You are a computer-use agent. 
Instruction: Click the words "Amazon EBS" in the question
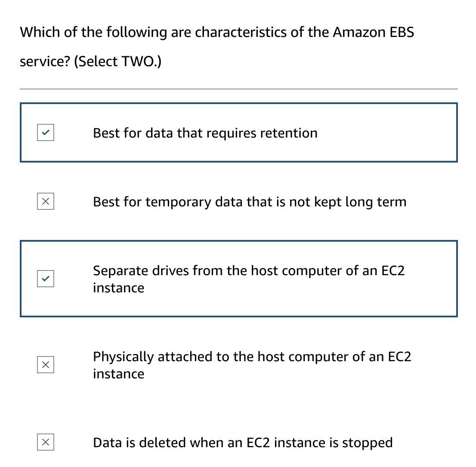(374, 32)
